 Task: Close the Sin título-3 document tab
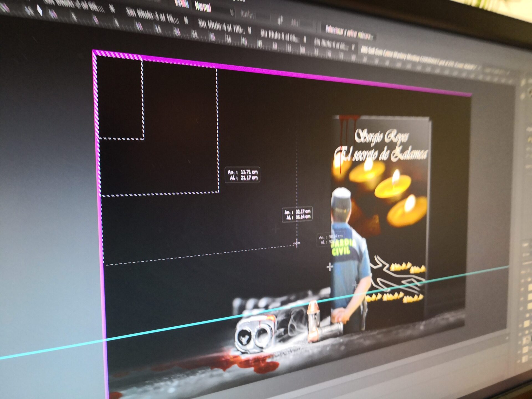click(x=186, y=20)
